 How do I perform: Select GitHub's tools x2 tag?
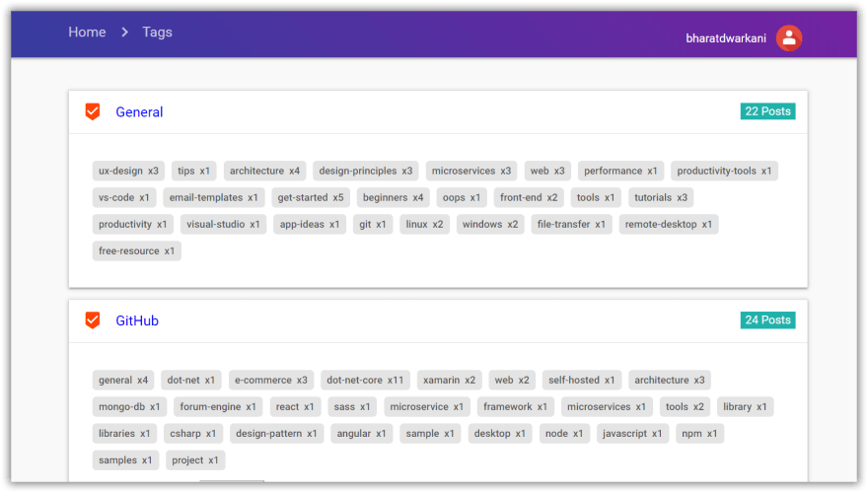685,406
